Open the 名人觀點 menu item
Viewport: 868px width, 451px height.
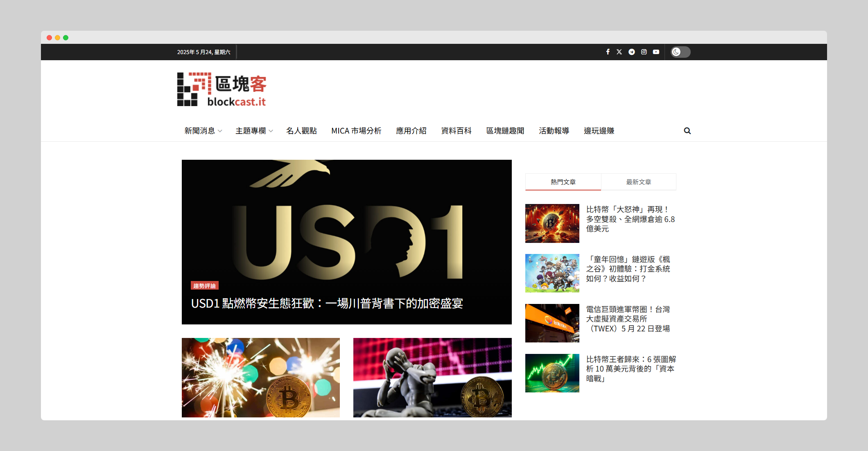(x=301, y=131)
